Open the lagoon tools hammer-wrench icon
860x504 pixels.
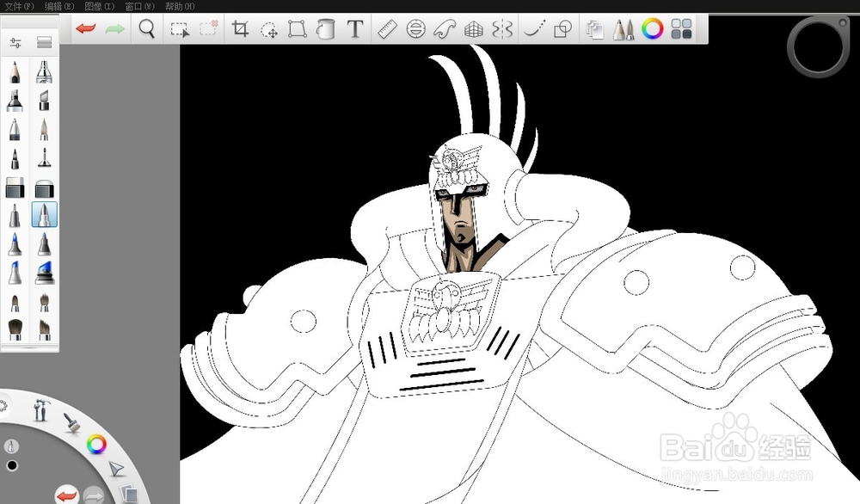pyautogui.click(x=40, y=409)
